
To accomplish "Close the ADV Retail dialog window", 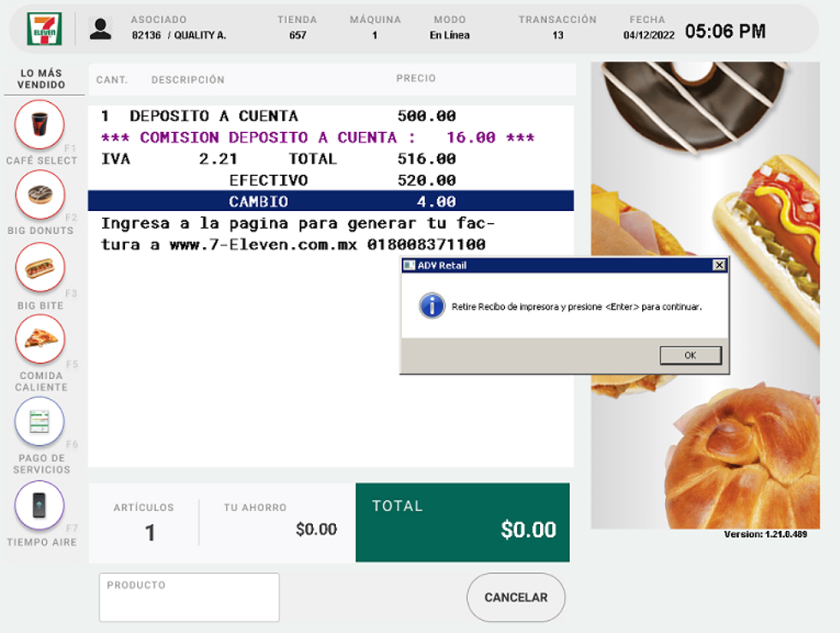I will 719,266.
